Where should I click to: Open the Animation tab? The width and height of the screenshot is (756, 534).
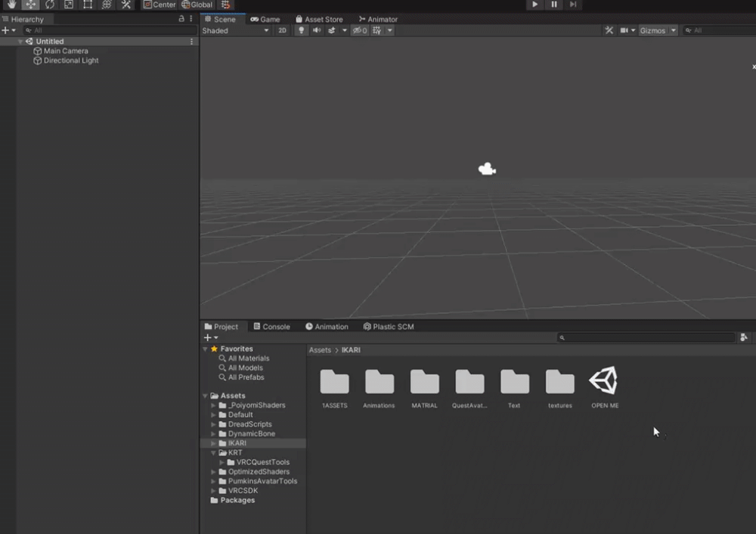point(327,327)
